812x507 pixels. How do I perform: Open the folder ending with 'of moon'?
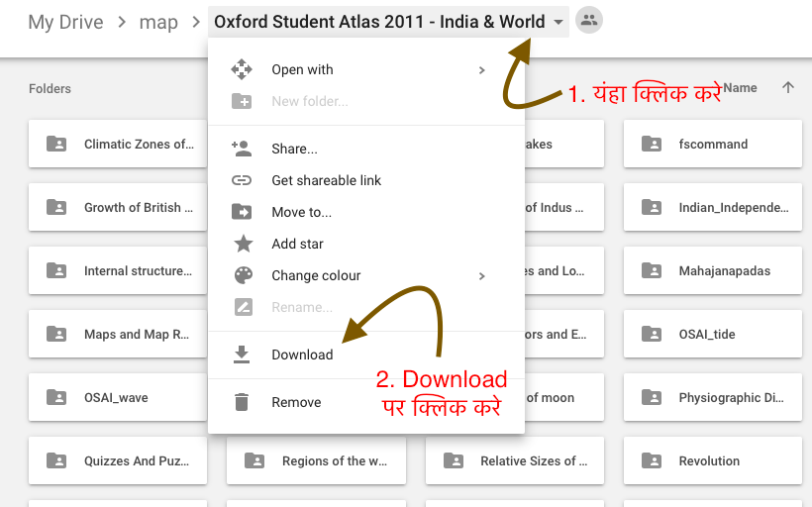pos(550,398)
